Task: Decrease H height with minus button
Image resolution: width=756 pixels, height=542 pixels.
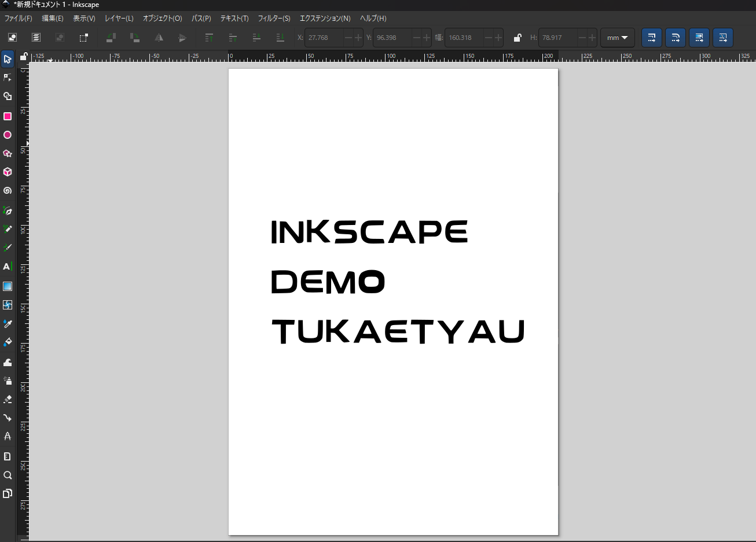Action: [x=582, y=38]
